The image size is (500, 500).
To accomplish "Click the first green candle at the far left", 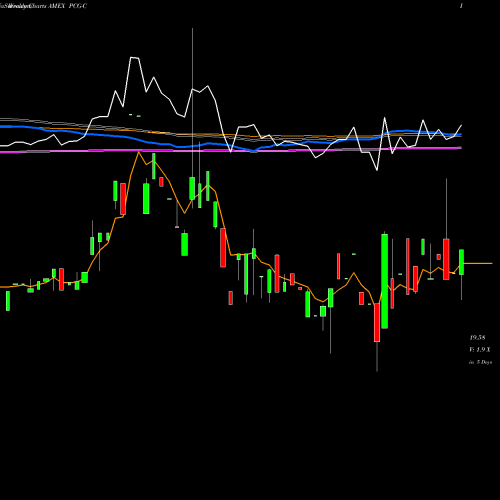I will tap(8, 301).
